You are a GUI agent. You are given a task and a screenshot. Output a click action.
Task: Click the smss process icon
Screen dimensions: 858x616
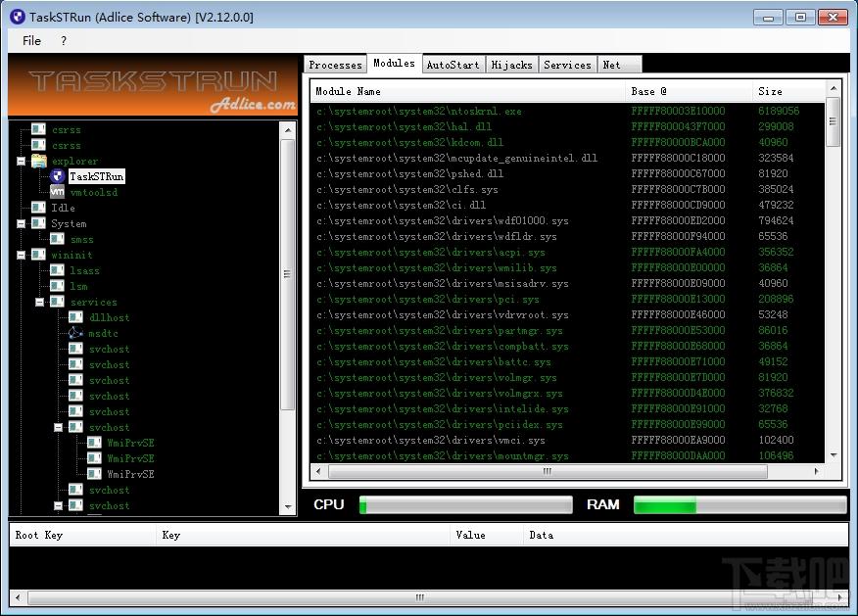[x=57, y=239]
